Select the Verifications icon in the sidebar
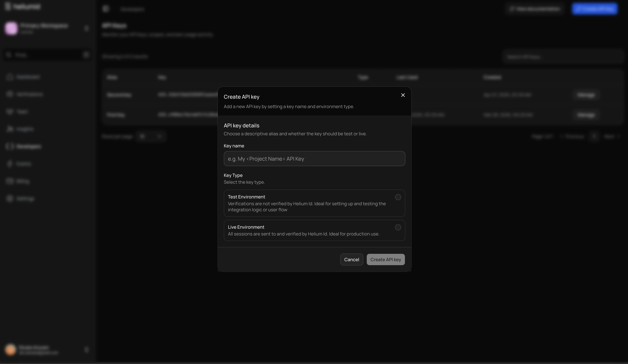 [9, 94]
